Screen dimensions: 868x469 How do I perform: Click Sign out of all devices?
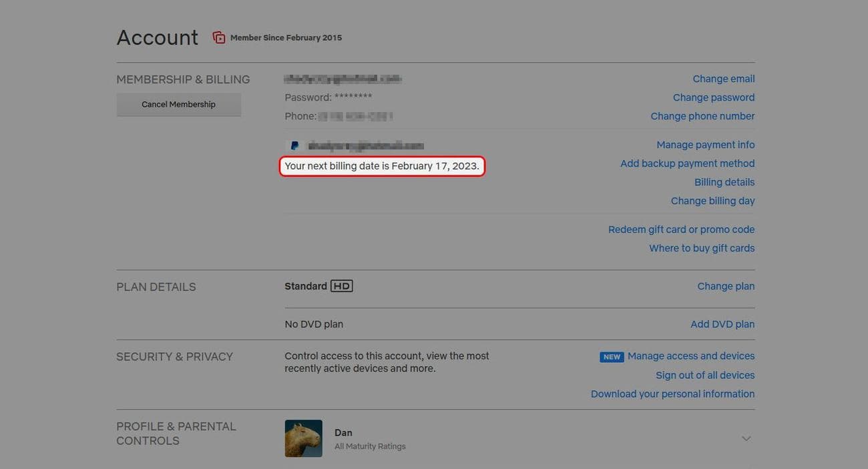click(x=705, y=376)
